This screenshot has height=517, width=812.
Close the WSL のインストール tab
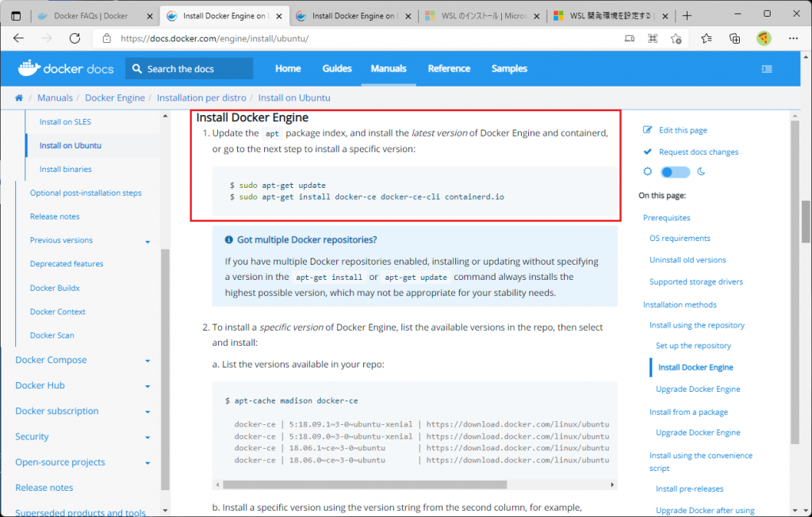click(x=537, y=16)
